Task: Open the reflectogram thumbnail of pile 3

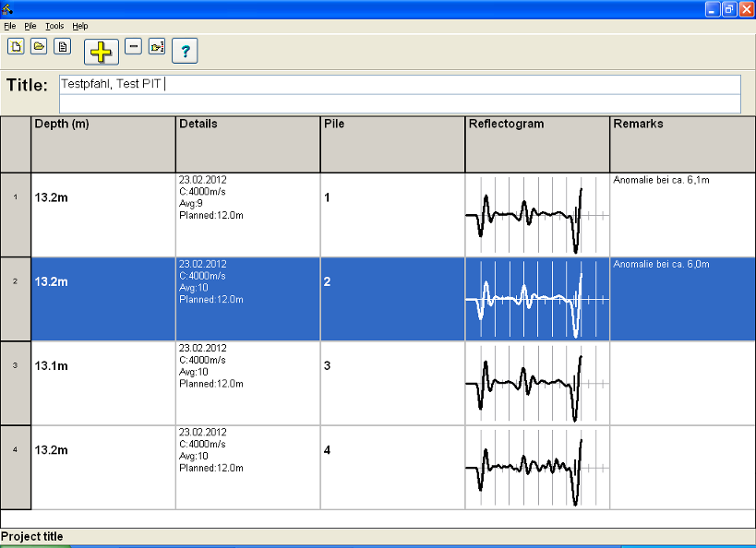Action: 537,383
